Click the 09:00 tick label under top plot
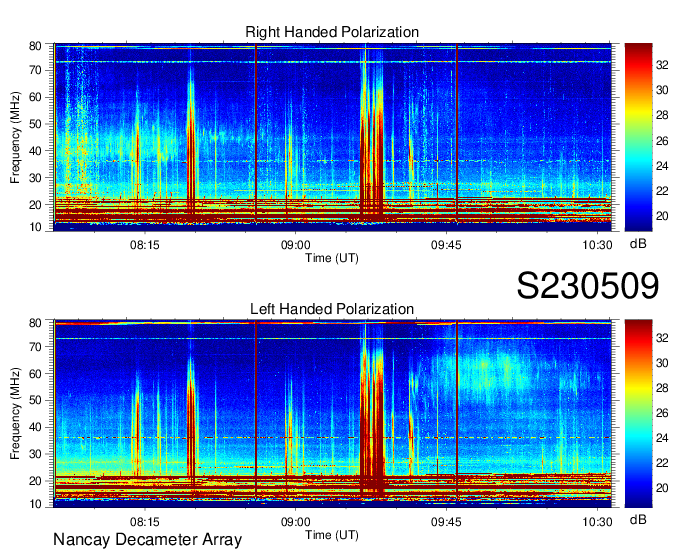This screenshot has width=680, height=552. coord(295,245)
